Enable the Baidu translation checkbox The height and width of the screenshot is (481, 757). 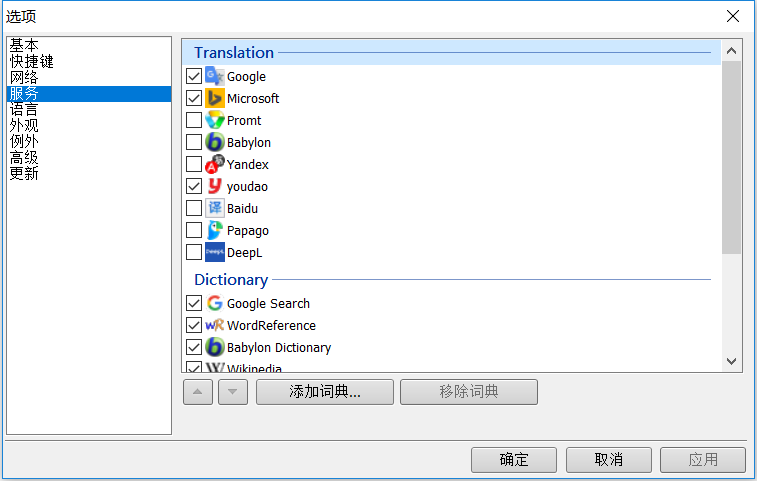pyautogui.click(x=194, y=208)
